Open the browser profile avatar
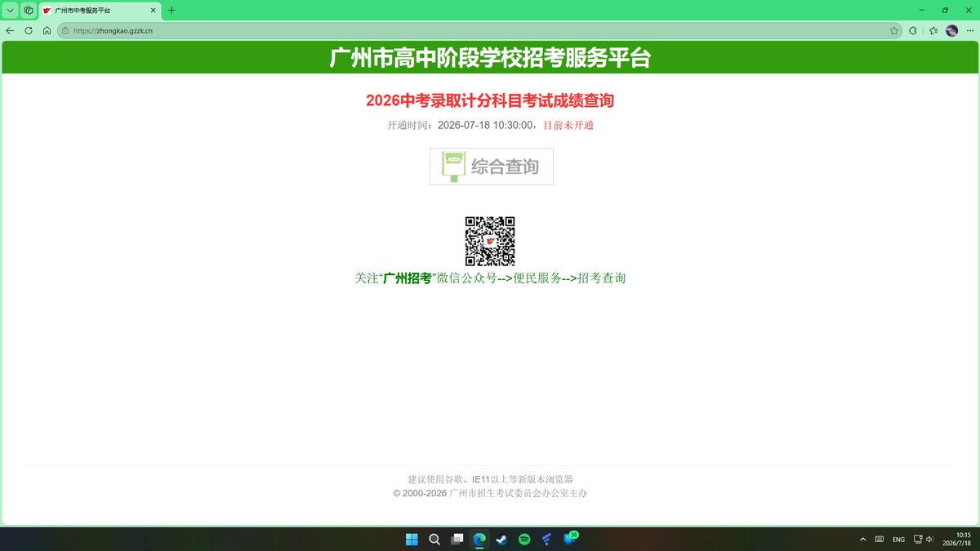This screenshot has width=980, height=551. 951,30
